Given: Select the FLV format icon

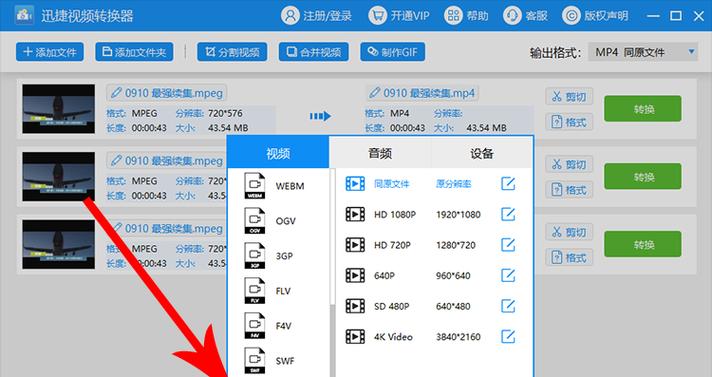Looking at the screenshot, I should [x=255, y=291].
